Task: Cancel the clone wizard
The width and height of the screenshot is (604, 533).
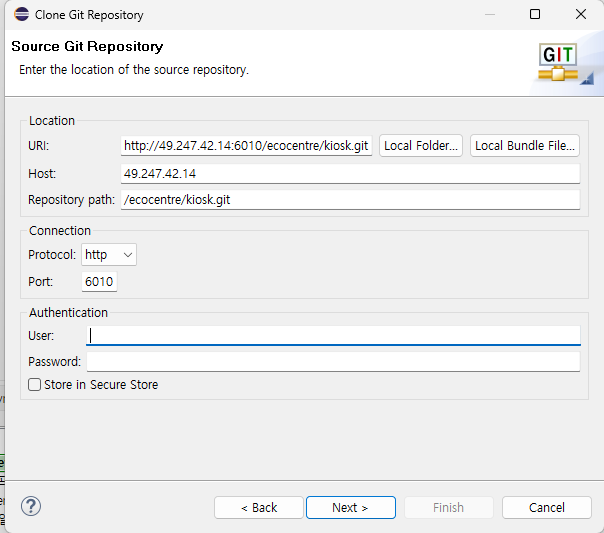Action: pos(547,507)
